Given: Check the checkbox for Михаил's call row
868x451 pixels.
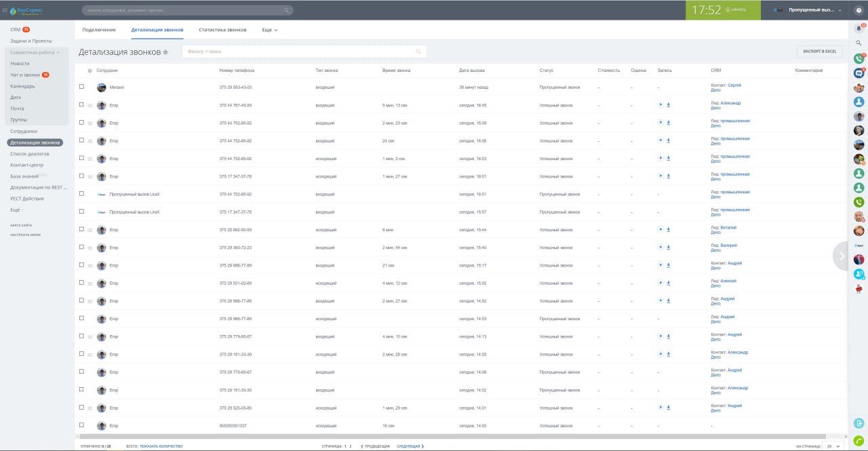Looking at the screenshot, I should [81, 87].
